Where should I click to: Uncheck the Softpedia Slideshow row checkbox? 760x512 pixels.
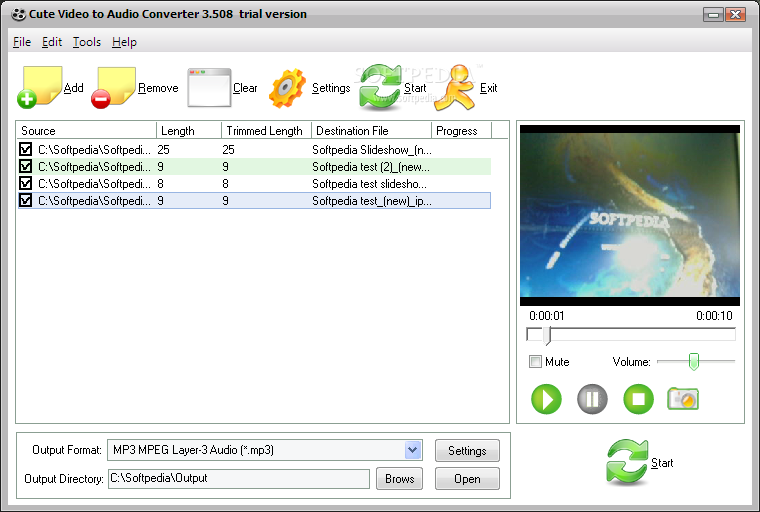click(x=26, y=149)
